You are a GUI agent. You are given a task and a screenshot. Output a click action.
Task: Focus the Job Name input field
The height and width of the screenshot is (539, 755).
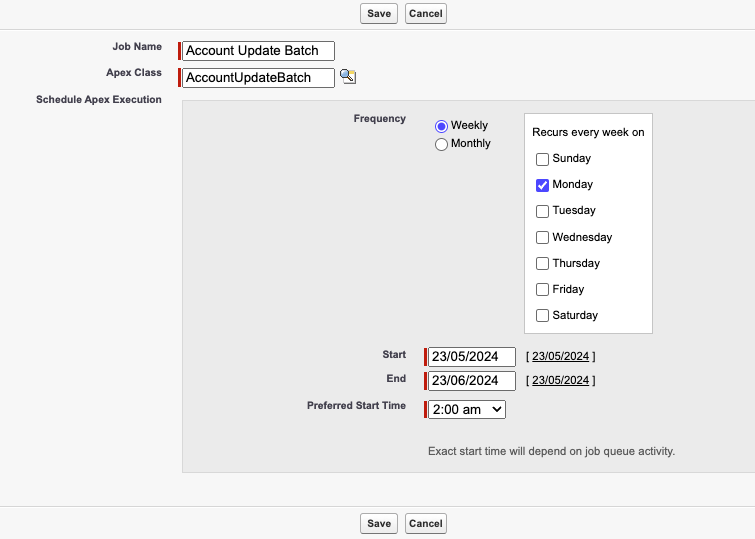pyautogui.click(x=258, y=51)
